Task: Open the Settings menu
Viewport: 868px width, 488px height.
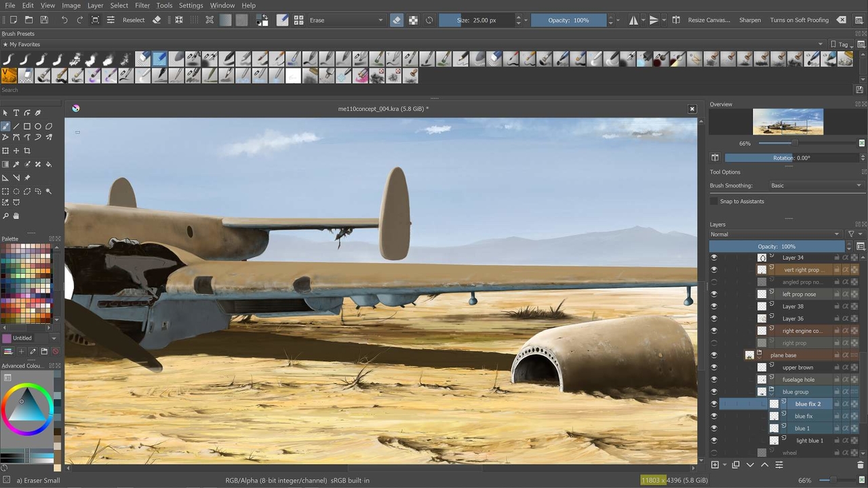Action: pyautogui.click(x=191, y=5)
